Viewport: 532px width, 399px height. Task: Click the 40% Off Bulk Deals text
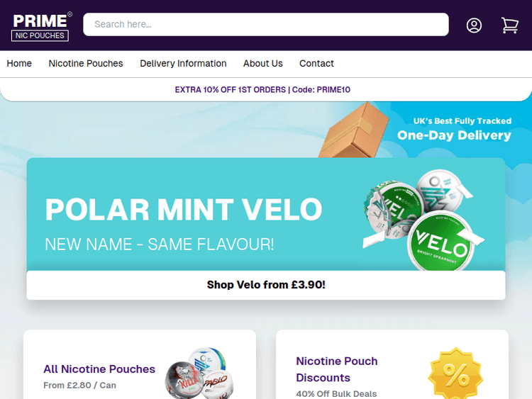point(336,393)
